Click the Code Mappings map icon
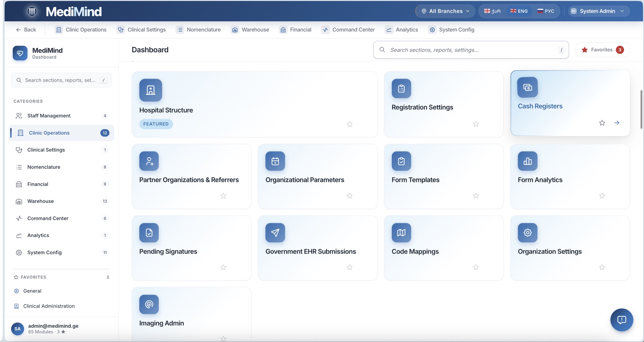 (401, 233)
